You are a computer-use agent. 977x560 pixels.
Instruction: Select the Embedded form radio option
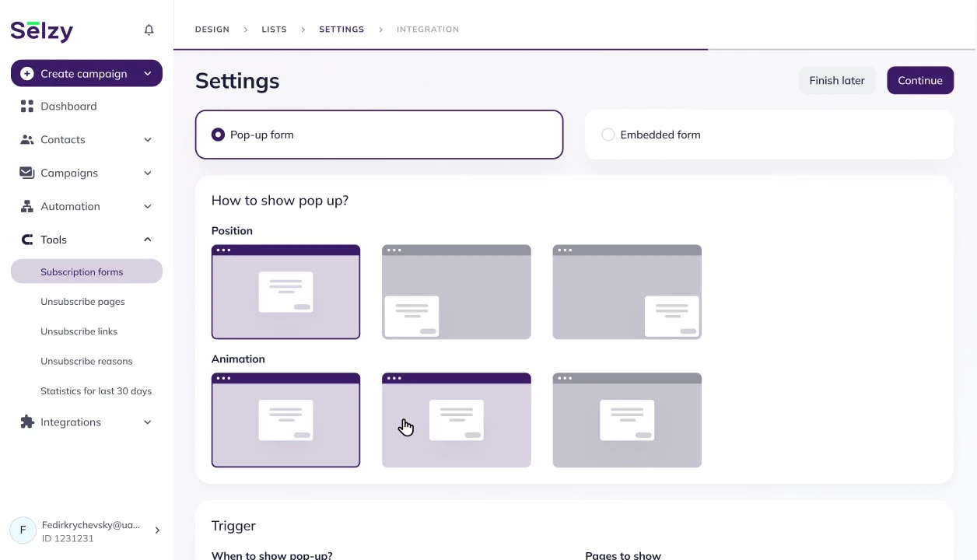tap(608, 135)
